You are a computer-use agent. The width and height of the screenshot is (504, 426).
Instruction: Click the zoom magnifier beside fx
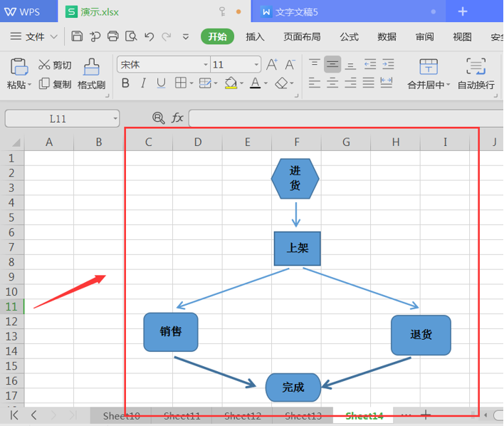(x=159, y=118)
